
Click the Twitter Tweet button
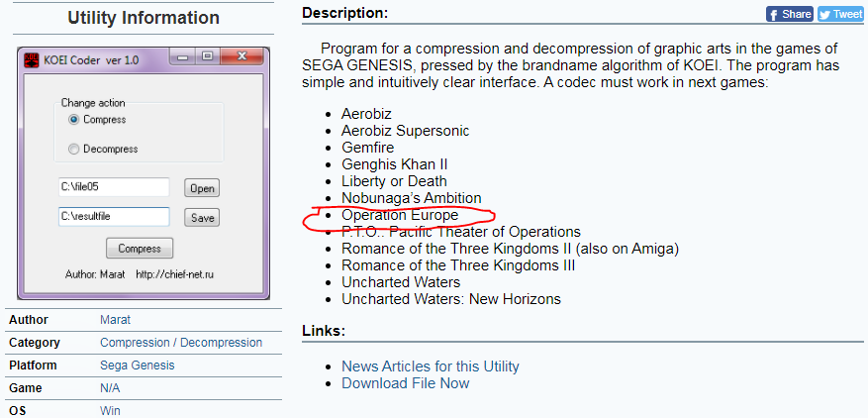click(x=840, y=14)
